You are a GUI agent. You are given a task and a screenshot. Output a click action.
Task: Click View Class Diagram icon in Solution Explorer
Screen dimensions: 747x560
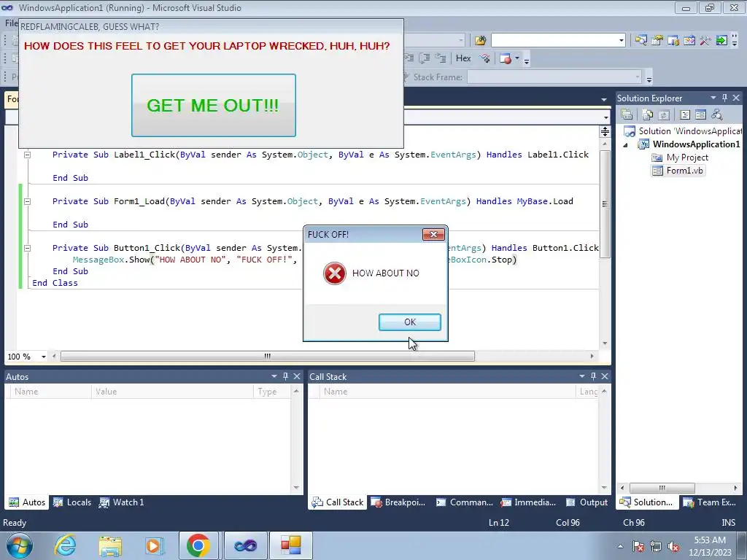tap(716, 114)
